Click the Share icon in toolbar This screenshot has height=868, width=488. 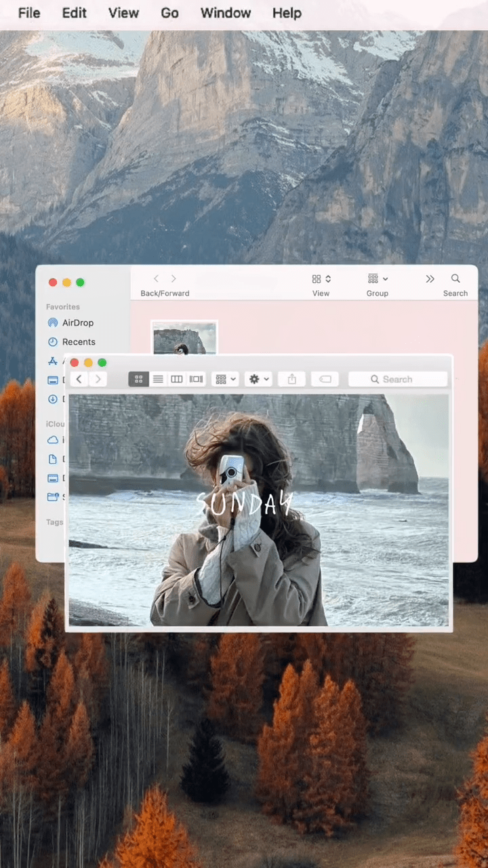(292, 379)
